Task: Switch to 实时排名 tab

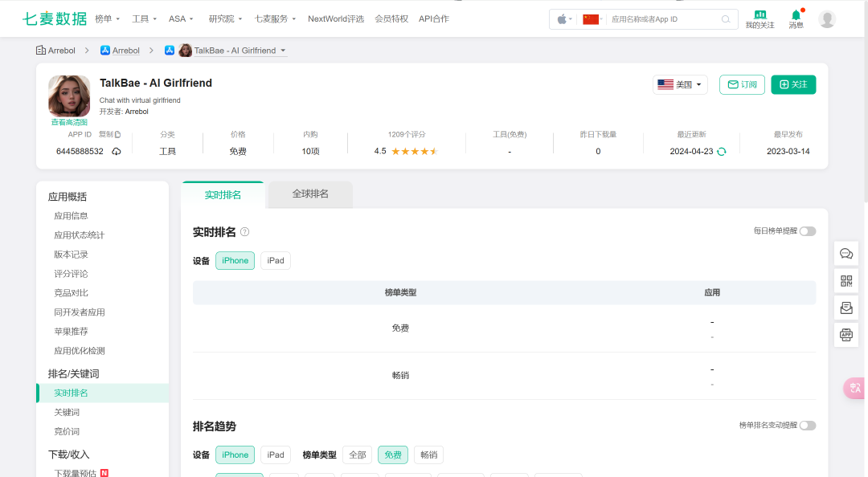Action: [x=223, y=195]
